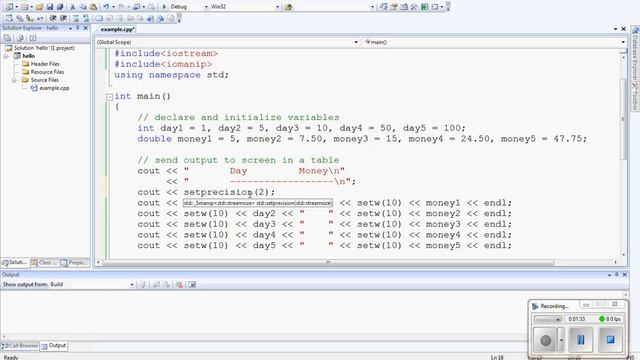Switch to the Class View tab
The height and width of the screenshot is (360, 640).
click(x=44, y=262)
